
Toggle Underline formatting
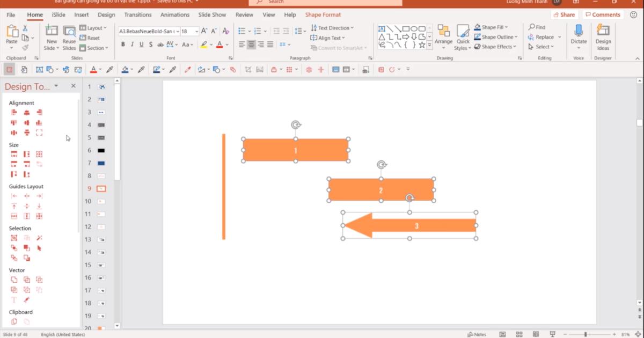point(142,45)
